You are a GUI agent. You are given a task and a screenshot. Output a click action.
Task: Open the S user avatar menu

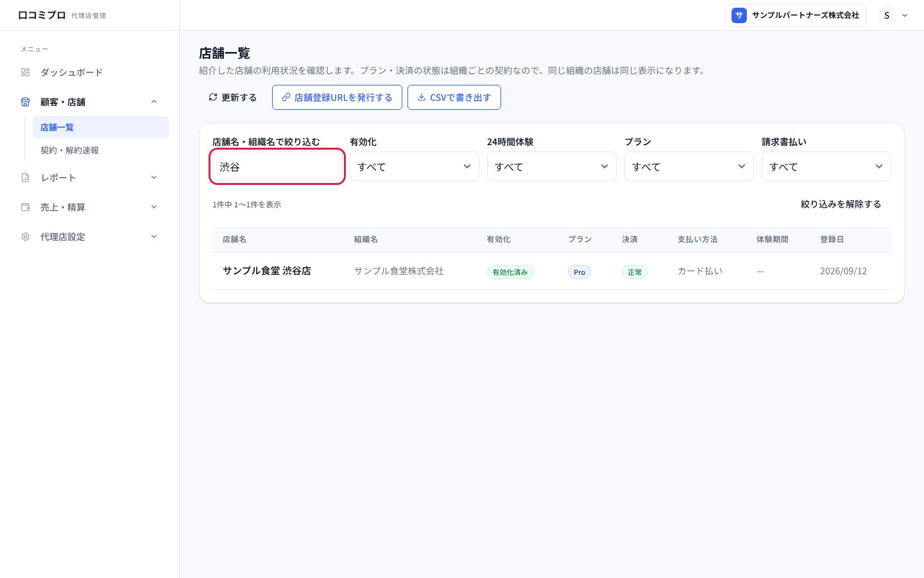[x=887, y=15]
